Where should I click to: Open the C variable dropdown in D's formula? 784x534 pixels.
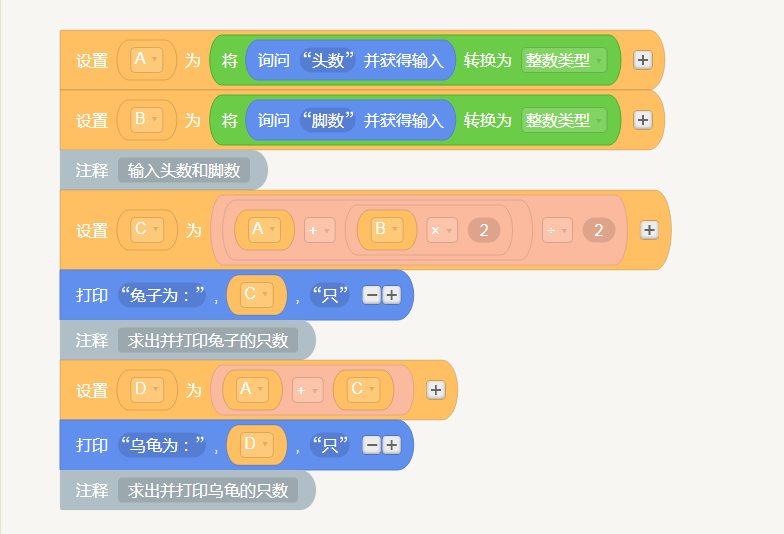(x=364, y=390)
